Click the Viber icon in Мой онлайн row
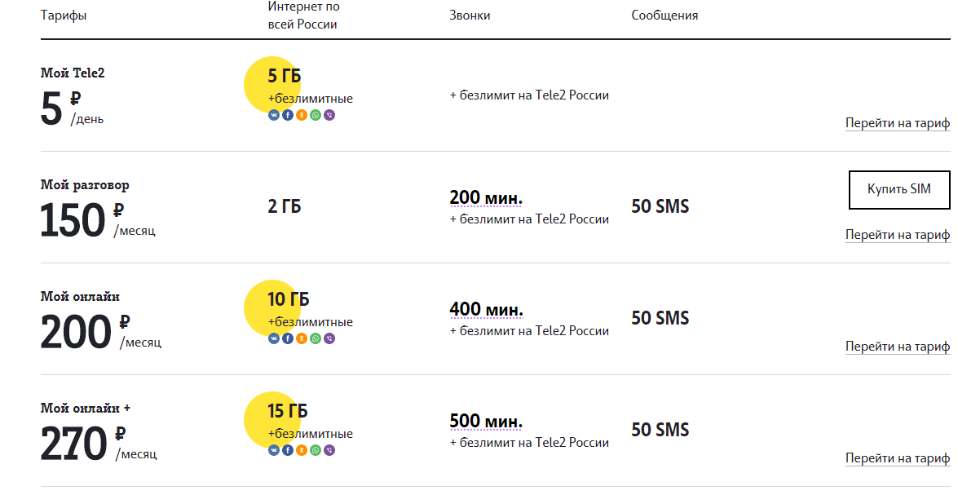 (x=329, y=338)
